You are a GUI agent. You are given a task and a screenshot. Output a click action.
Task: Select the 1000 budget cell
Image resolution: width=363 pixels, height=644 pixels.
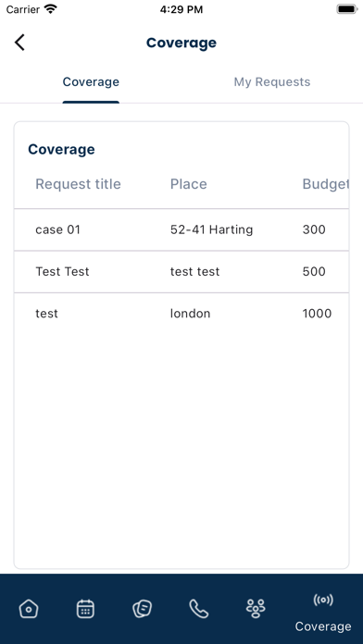tap(317, 314)
